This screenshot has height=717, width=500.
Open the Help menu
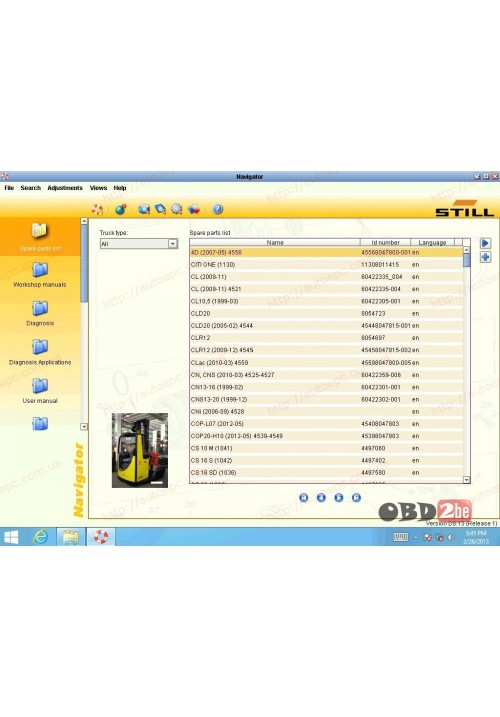(x=120, y=188)
